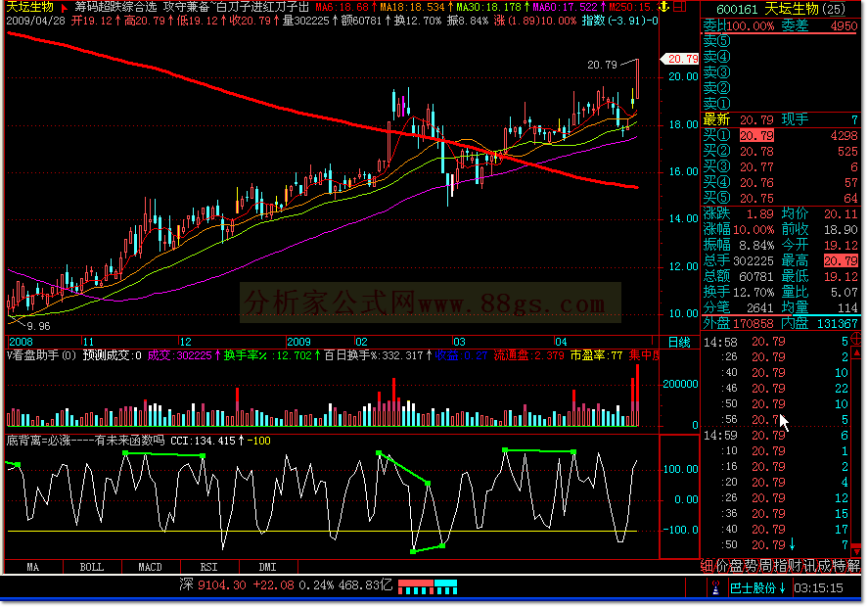Click the 筹码超跌综合选 formula name

[116, 7]
